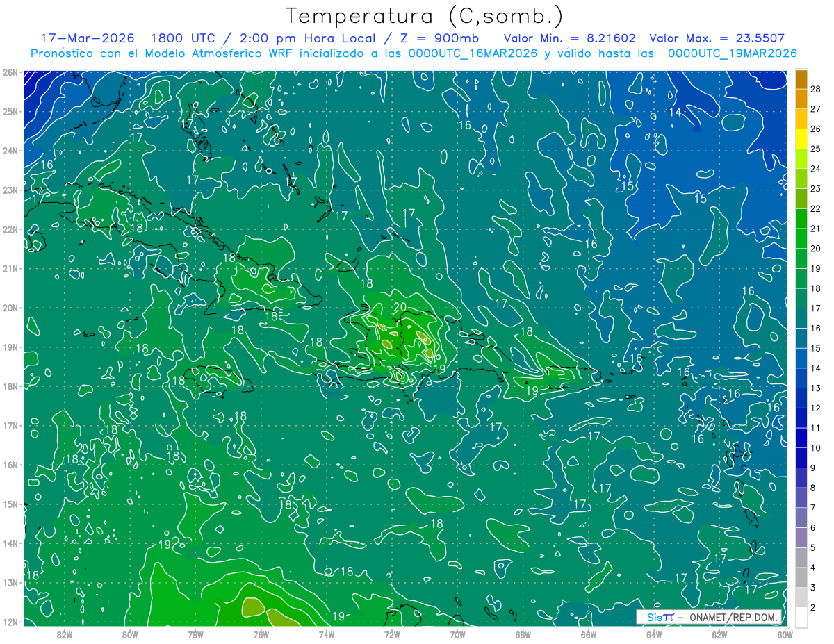
Task: Click "Valor Max. = 23.5507" text
Action: pos(717,38)
